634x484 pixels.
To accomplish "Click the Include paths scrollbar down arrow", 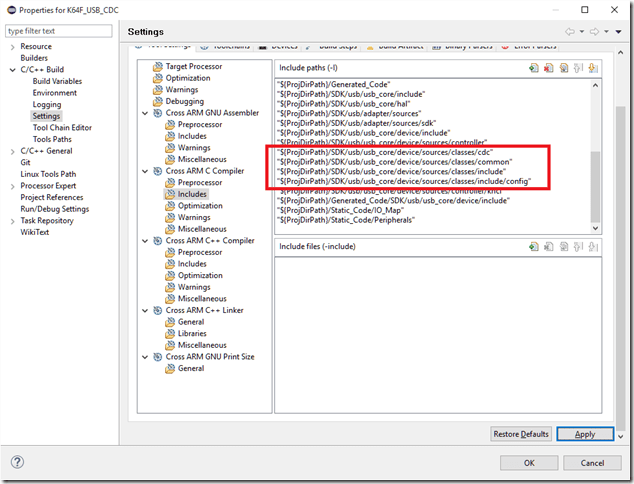I will click(x=595, y=228).
